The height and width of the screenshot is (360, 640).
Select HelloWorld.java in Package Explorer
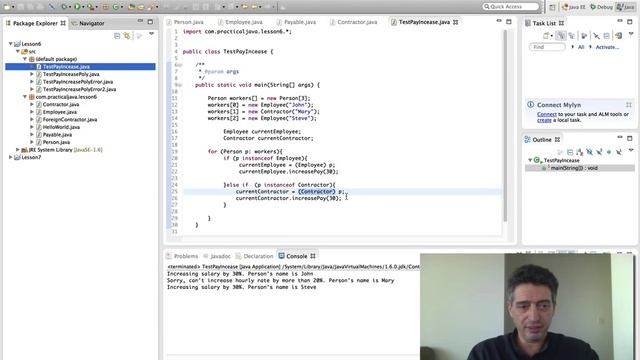(x=61, y=127)
